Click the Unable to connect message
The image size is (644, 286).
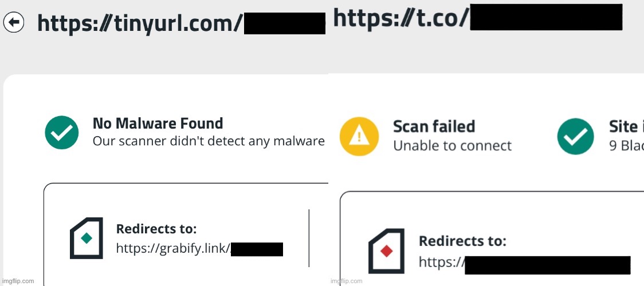coord(452,145)
